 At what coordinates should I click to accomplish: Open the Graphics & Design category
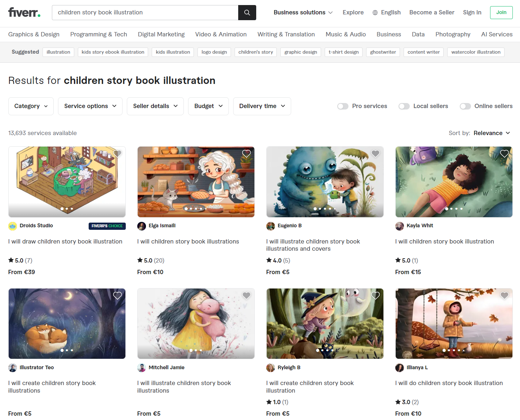[34, 35]
